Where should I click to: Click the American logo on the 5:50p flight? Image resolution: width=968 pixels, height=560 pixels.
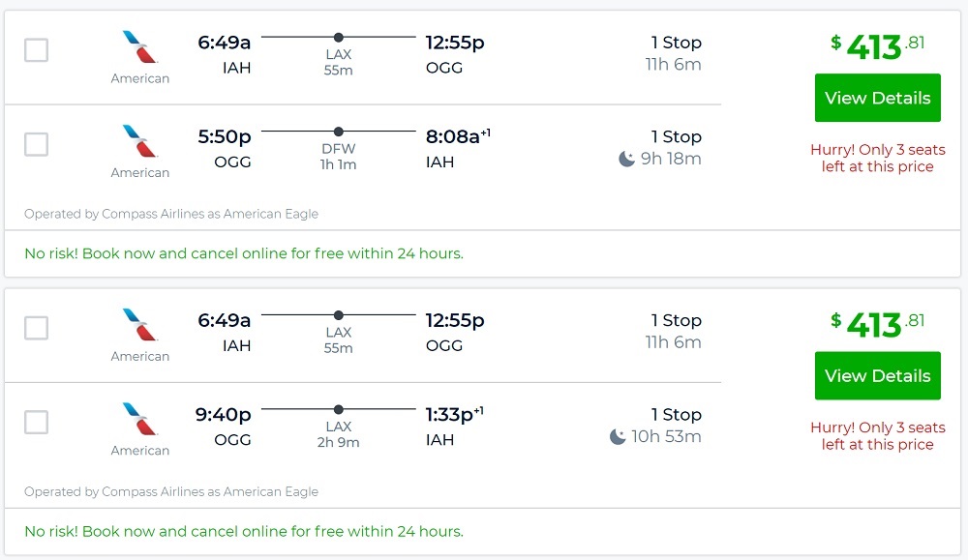140,141
